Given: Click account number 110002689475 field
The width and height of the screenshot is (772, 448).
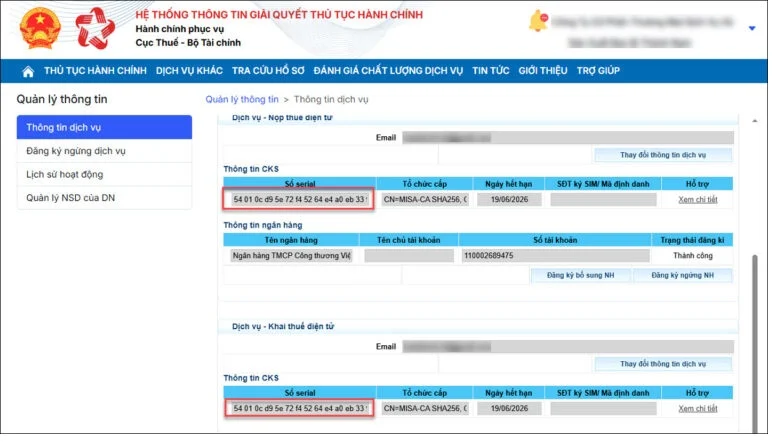Looking at the screenshot, I should coord(555,256).
